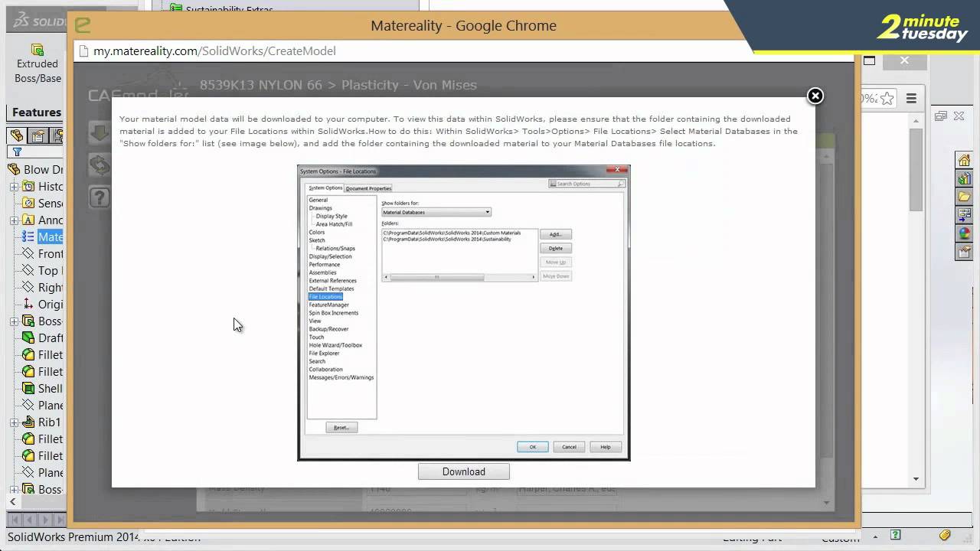Click the my.matereality.com address bar URL
Screen dimensions: 980x551
(214, 51)
